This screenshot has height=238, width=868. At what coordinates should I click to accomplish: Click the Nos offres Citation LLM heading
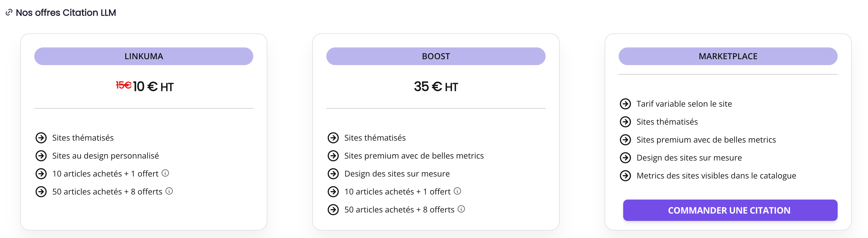(x=66, y=13)
